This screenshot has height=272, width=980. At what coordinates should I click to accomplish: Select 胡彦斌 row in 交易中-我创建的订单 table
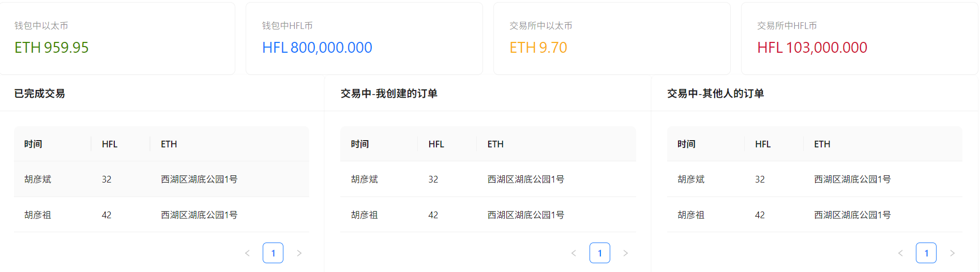click(488, 179)
